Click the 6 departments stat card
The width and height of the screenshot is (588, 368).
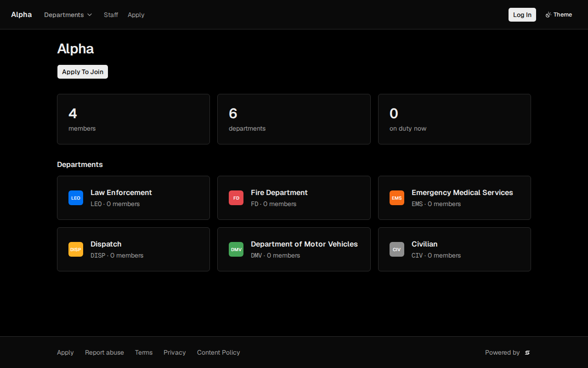294,119
